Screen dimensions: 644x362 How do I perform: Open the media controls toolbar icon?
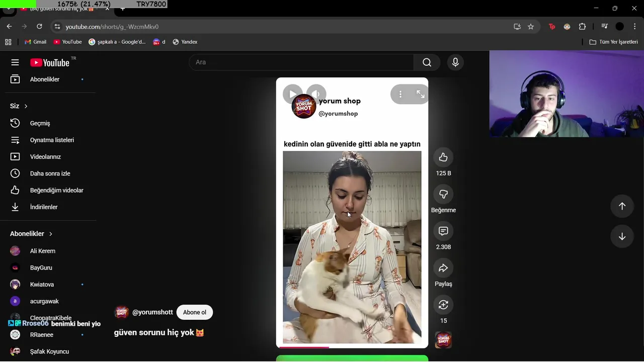[x=605, y=27]
